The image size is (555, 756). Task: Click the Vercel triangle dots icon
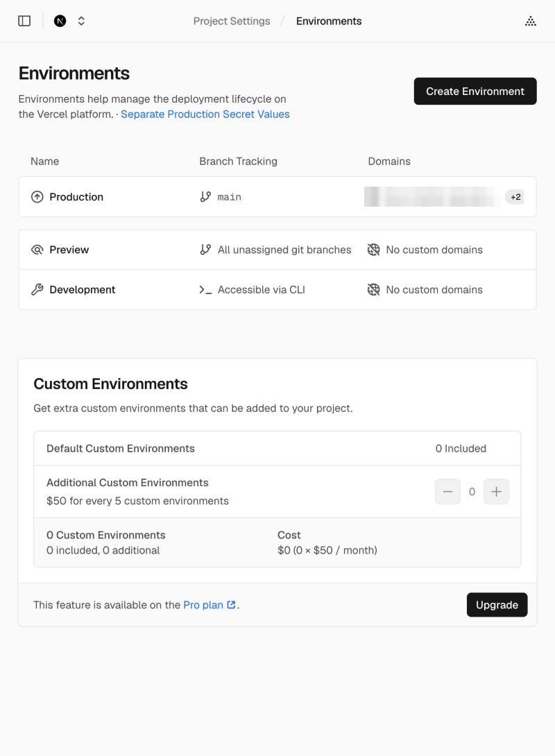pos(531,21)
